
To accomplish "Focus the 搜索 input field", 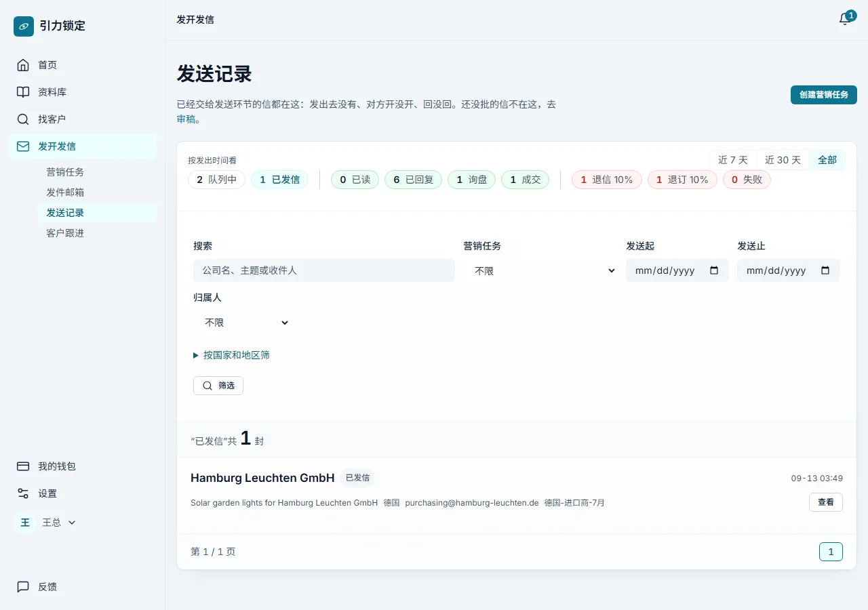I will point(324,270).
